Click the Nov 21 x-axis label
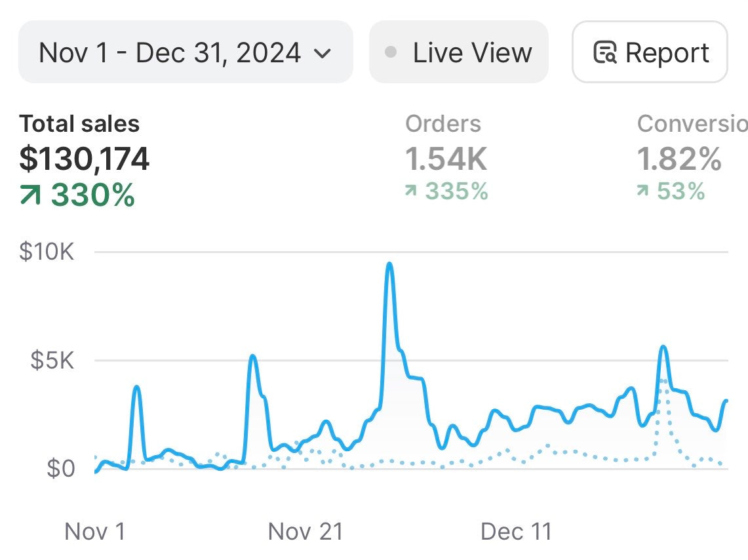The image size is (748, 560). click(305, 532)
